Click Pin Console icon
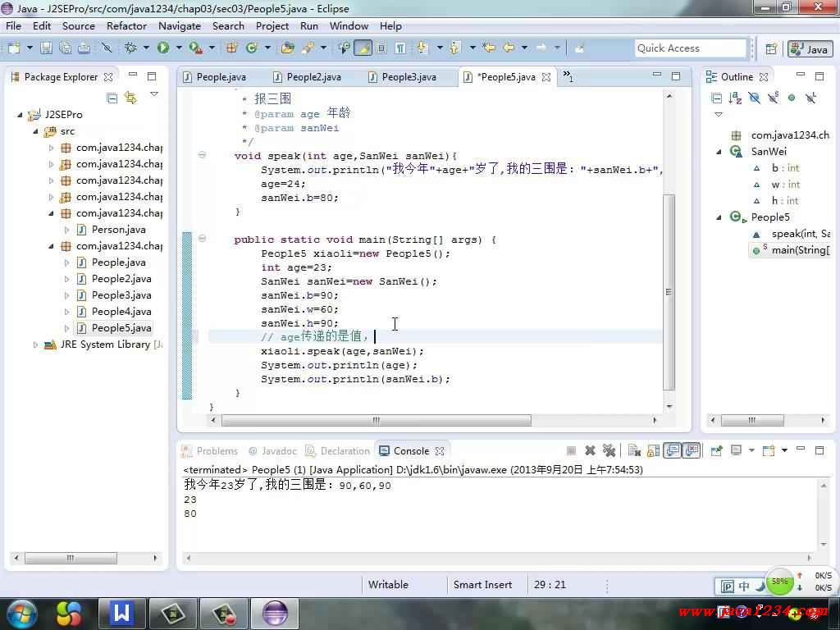Image resolution: width=840 pixels, height=630 pixels. click(716, 450)
